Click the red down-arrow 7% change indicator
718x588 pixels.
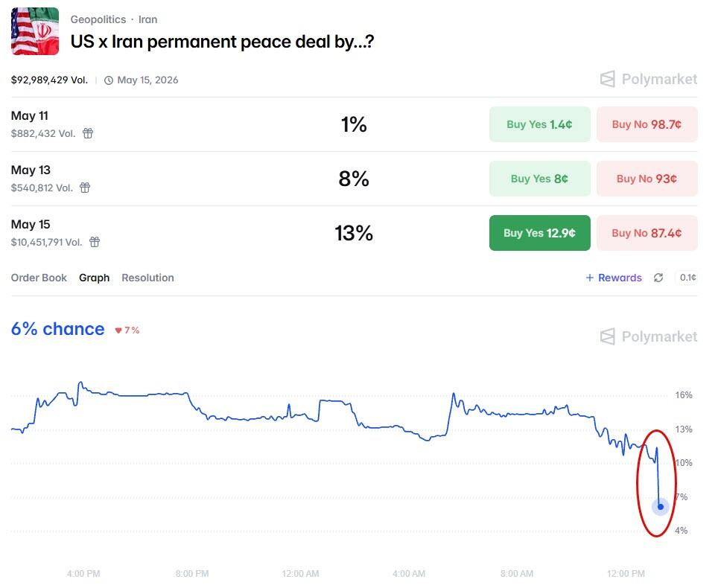[x=127, y=330]
